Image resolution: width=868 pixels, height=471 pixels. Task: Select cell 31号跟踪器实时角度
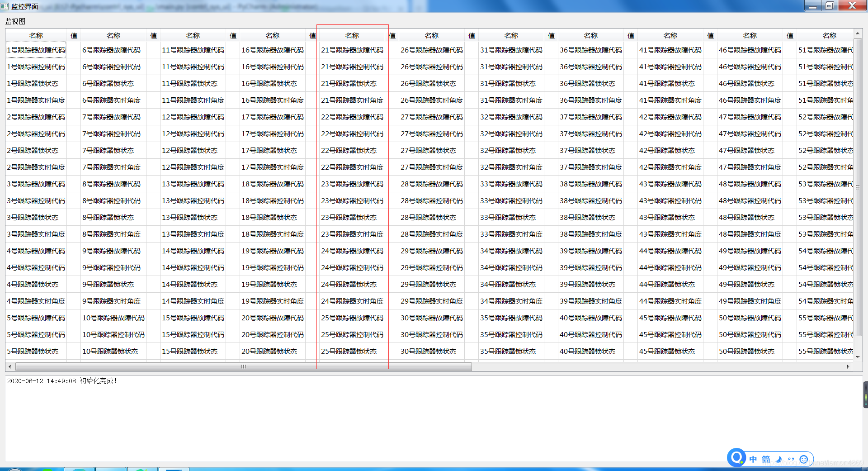[x=511, y=100]
